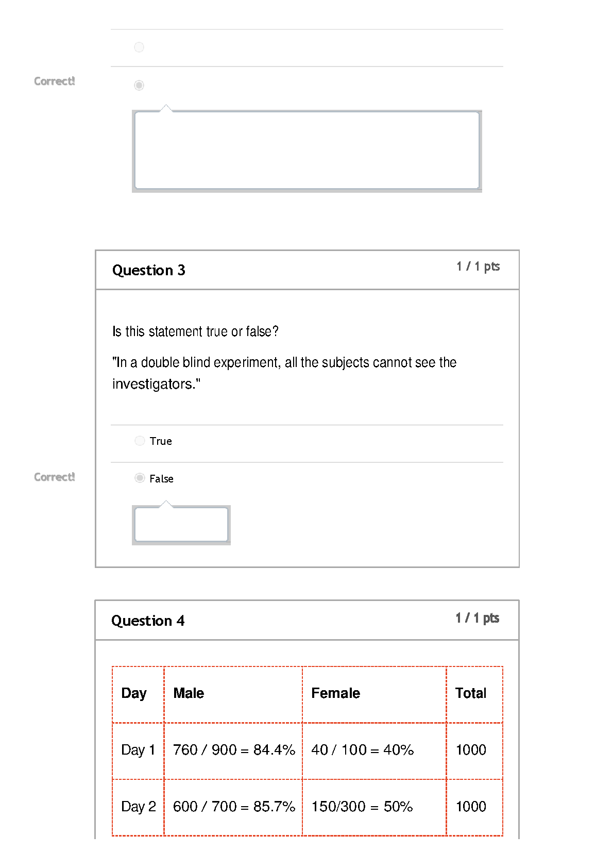
Task: Click the selected unlabeled radio above Question 3
Action: pos(139,85)
